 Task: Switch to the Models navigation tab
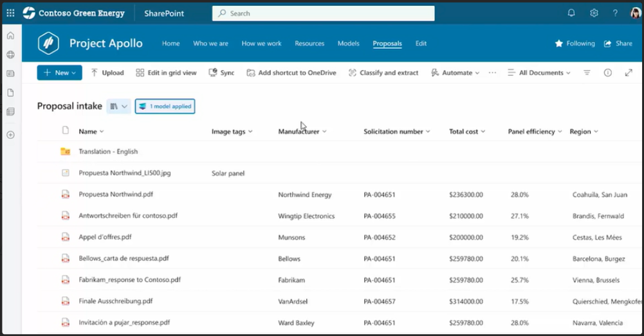point(348,44)
